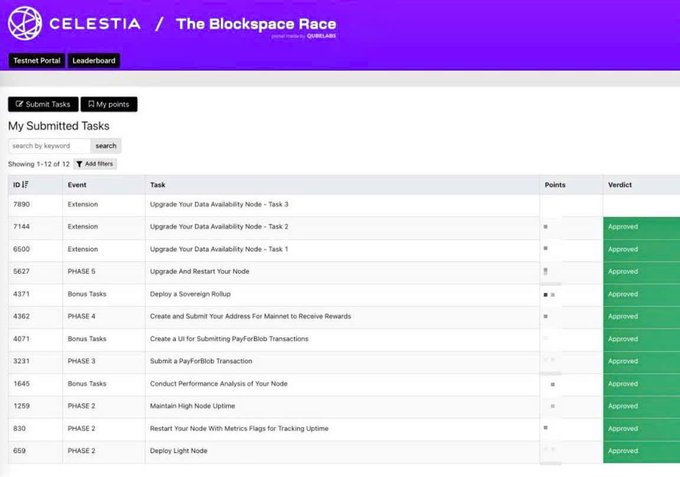The image size is (680, 477).
Task: Click Submit a PayForBlob Transaction task
Action: click(x=201, y=361)
